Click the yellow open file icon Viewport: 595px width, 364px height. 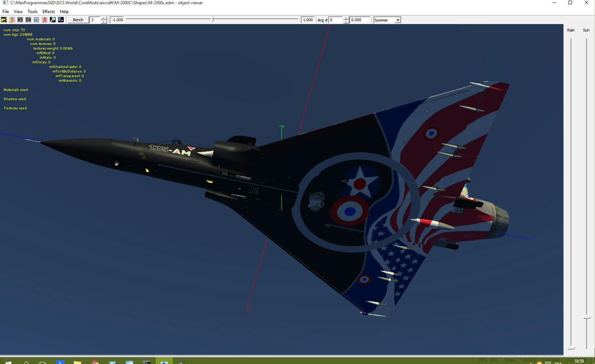click(4, 20)
